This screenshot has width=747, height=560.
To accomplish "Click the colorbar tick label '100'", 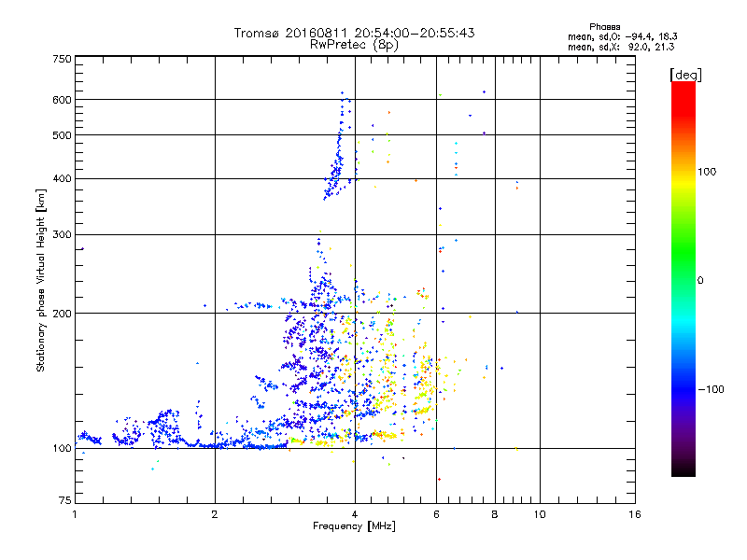I will pos(707,172).
